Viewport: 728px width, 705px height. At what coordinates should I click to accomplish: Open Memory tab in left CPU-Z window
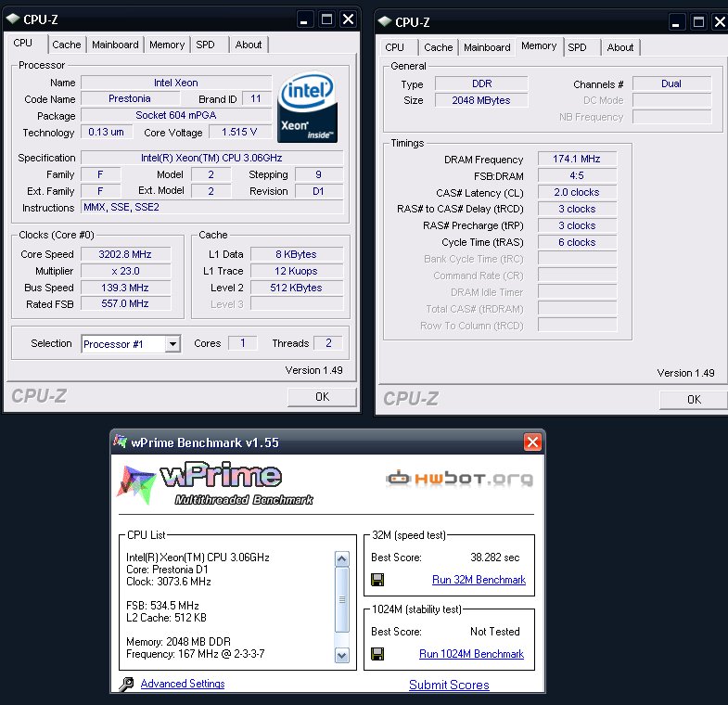click(167, 45)
